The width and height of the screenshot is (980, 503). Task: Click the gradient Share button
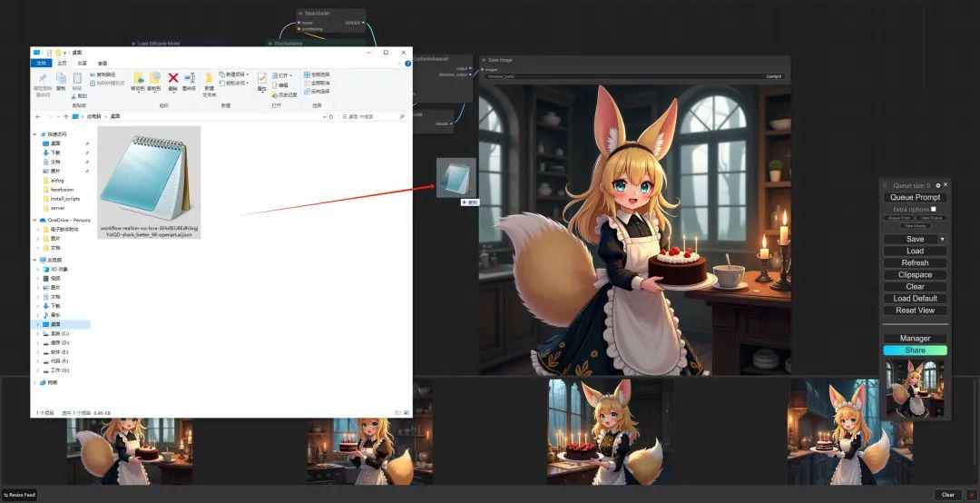[915, 350]
